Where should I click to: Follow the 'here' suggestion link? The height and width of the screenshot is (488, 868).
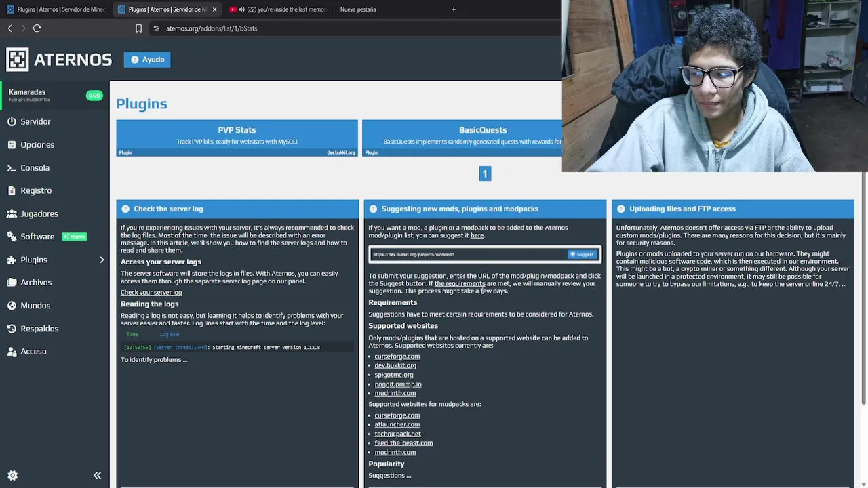[x=477, y=235]
